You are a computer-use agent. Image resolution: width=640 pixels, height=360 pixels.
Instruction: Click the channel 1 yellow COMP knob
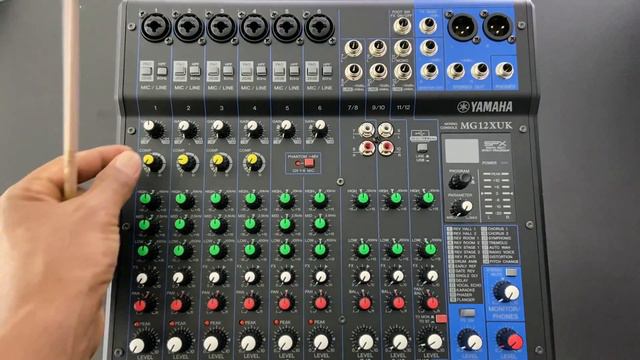click(x=153, y=162)
